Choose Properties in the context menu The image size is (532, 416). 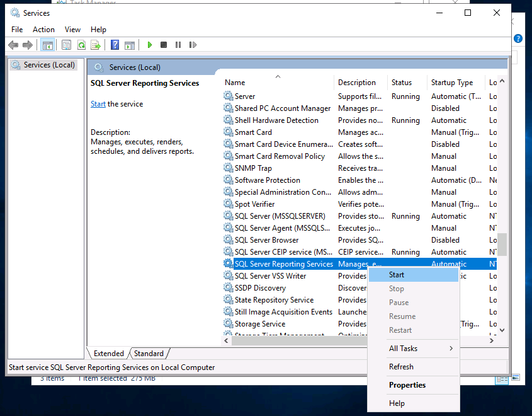tap(413, 385)
